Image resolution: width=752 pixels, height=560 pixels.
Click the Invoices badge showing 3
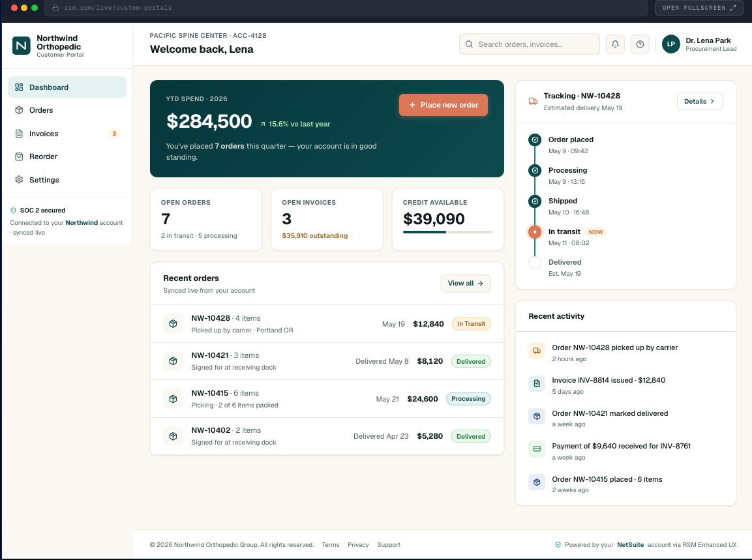[114, 134]
